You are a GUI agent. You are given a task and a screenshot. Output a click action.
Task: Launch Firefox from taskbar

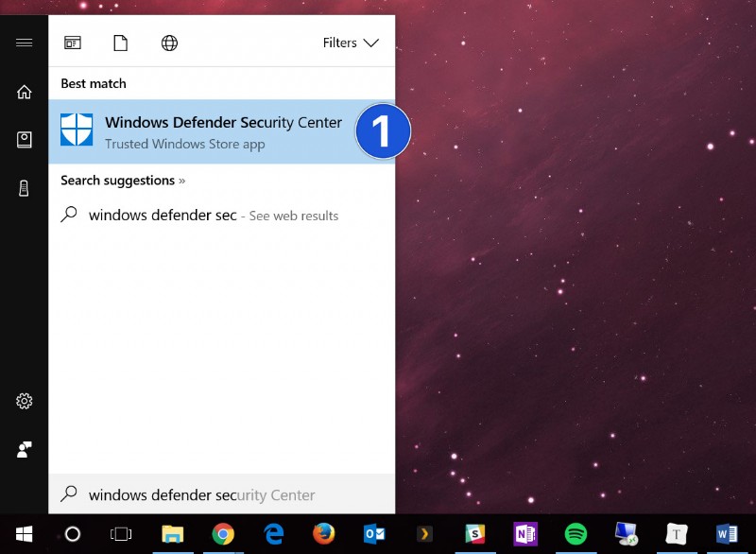point(323,534)
